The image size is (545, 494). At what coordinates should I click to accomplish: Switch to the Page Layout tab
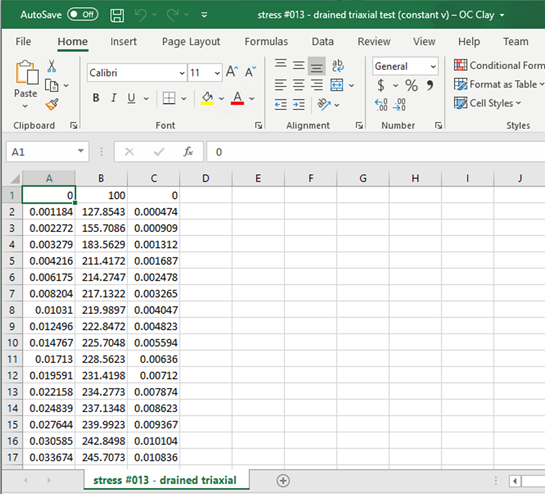pos(191,42)
